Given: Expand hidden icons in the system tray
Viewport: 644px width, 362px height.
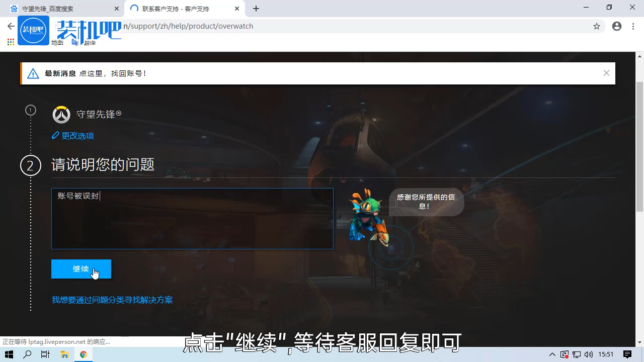Looking at the screenshot, I should coord(552,354).
